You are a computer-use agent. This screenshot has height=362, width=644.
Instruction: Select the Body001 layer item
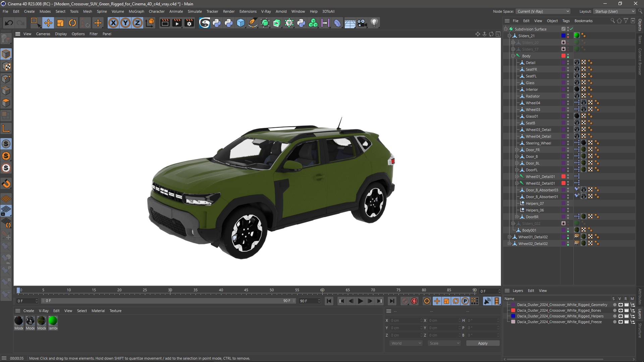coord(529,230)
